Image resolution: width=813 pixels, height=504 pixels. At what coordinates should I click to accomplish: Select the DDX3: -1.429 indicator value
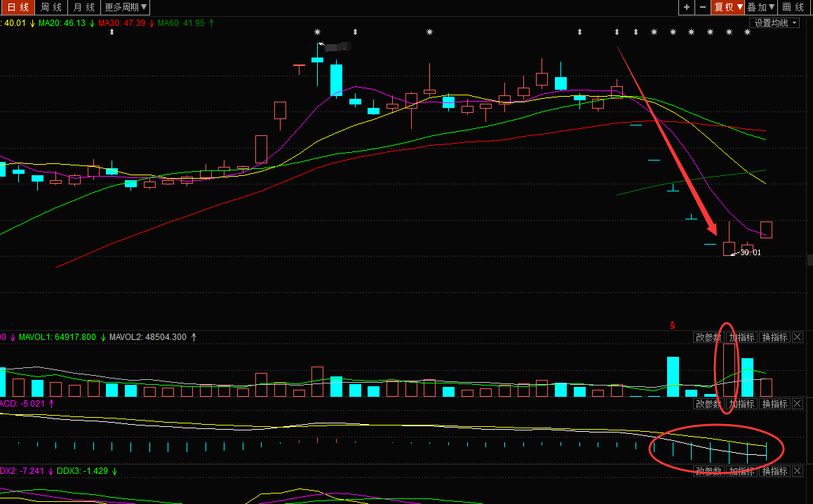83,471
